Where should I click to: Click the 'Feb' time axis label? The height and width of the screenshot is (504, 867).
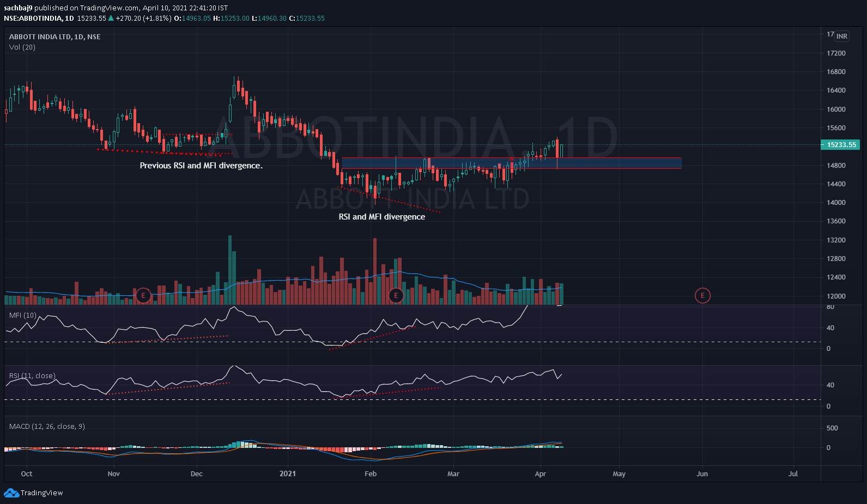click(x=371, y=473)
